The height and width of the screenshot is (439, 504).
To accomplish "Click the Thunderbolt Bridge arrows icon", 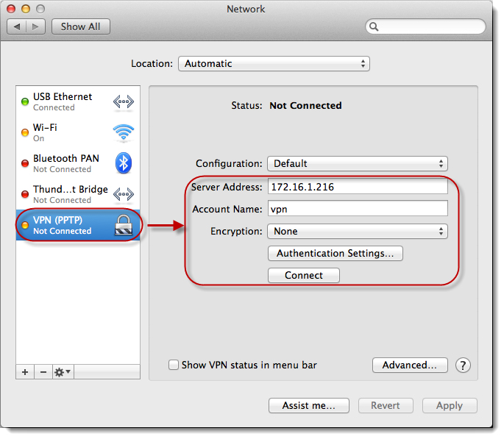I will tap(123, 194).
